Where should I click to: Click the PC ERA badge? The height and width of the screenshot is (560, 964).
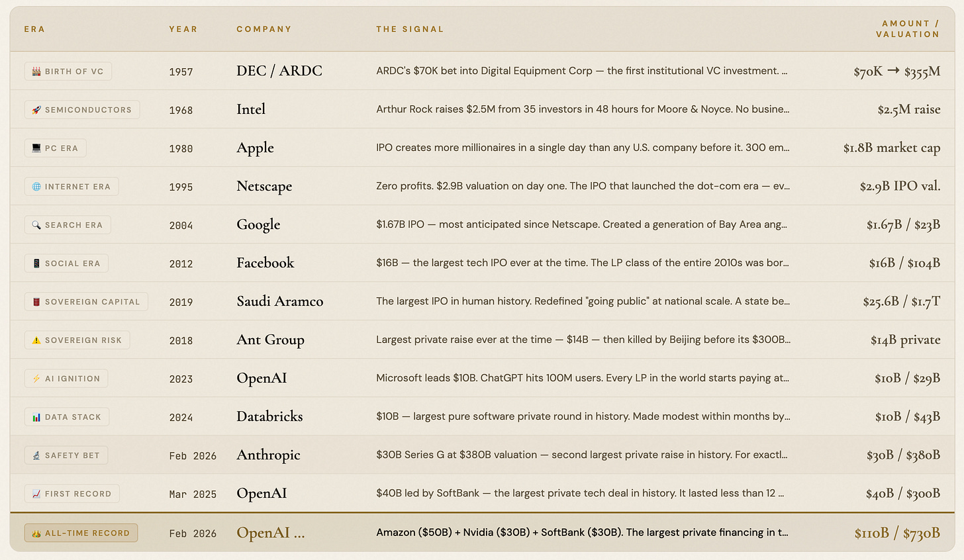[56, 148]
